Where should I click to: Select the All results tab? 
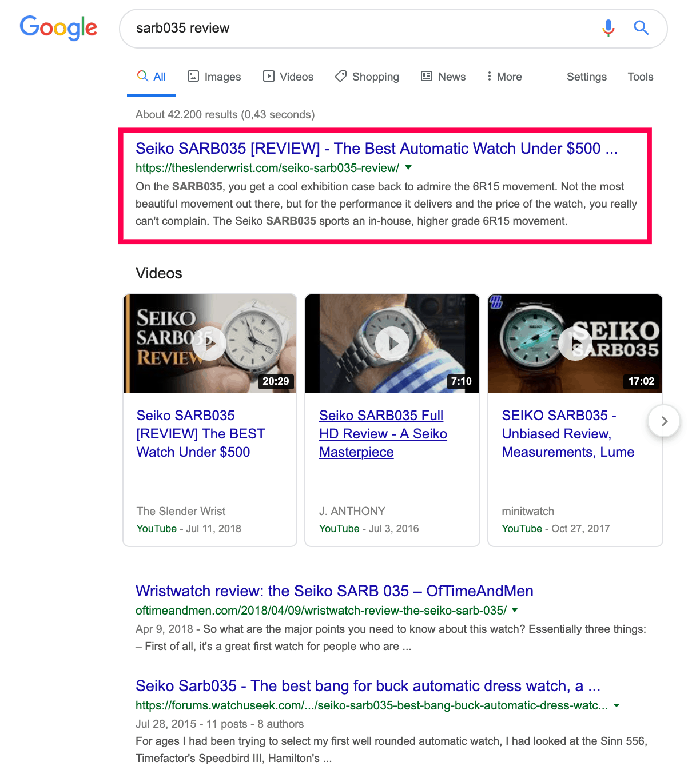[152, 77]
